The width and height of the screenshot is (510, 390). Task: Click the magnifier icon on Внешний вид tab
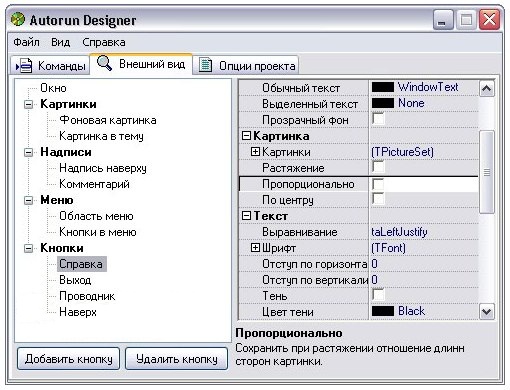click(104, 63)
